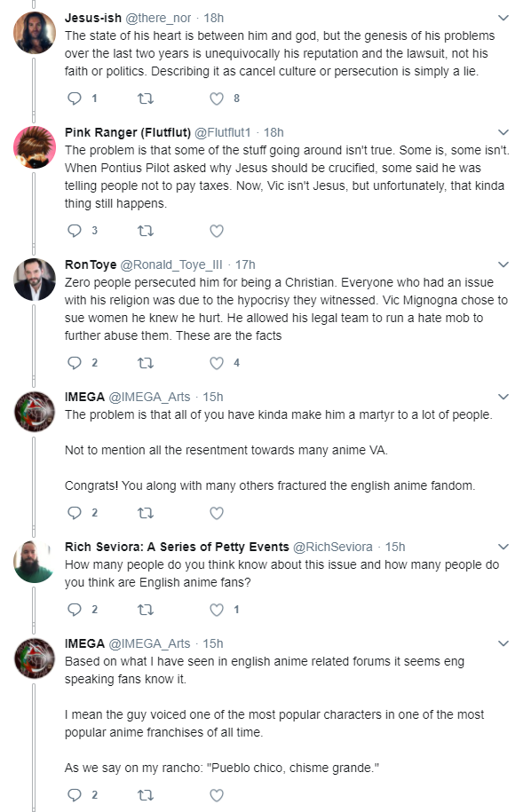This screenshot has width=531, height=812.
Task: Retweet Ron Toye's tweet
Action: click(x=146, y=362)
